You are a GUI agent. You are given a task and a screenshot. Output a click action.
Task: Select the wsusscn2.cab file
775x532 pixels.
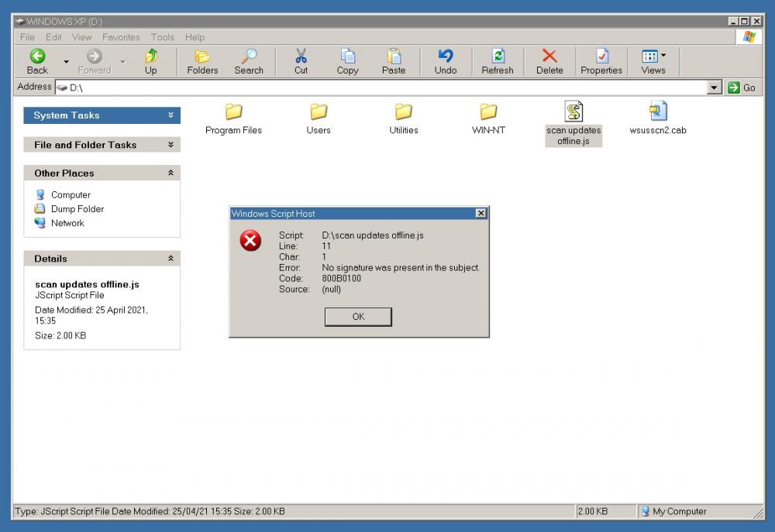pos(657,112)
